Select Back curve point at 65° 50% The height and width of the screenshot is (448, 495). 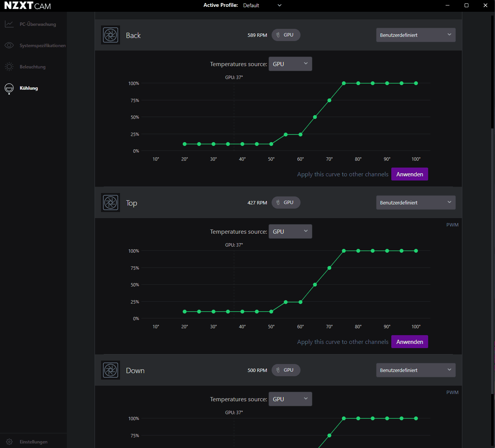(x=315, y=117)
